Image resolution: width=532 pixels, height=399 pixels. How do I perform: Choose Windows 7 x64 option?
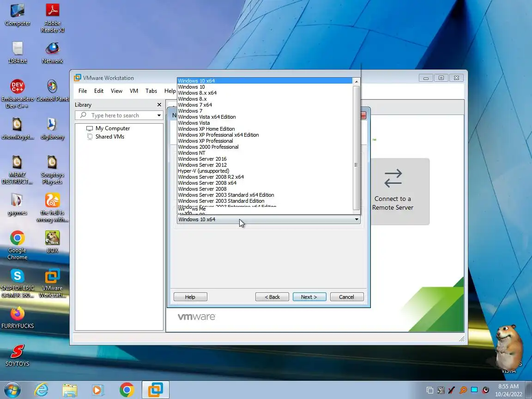tap(265, 105)
